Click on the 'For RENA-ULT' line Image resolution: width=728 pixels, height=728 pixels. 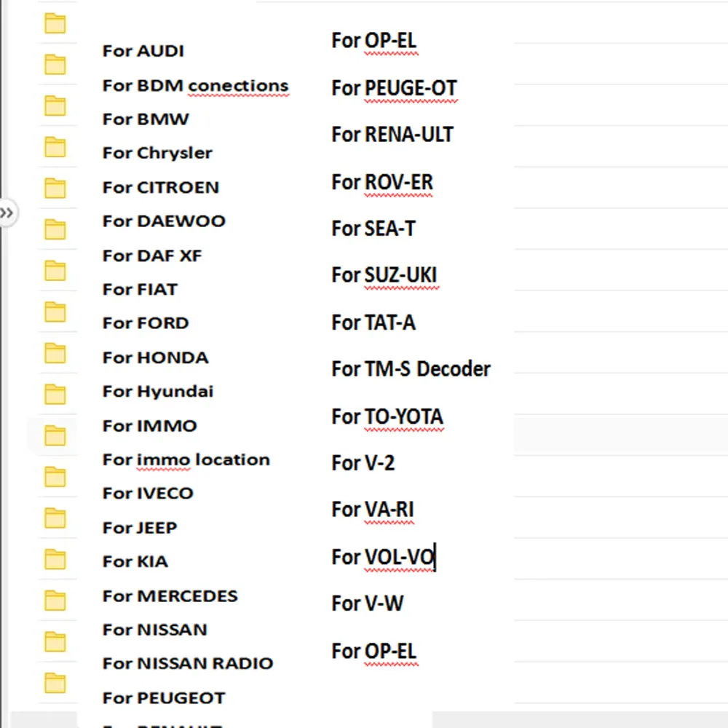[393, 135]
